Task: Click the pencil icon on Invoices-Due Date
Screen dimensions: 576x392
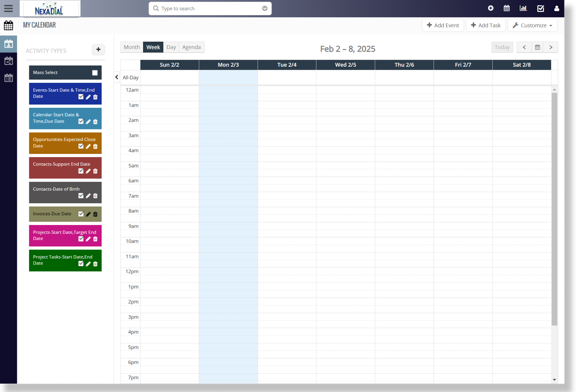Action: pos(88,214)
